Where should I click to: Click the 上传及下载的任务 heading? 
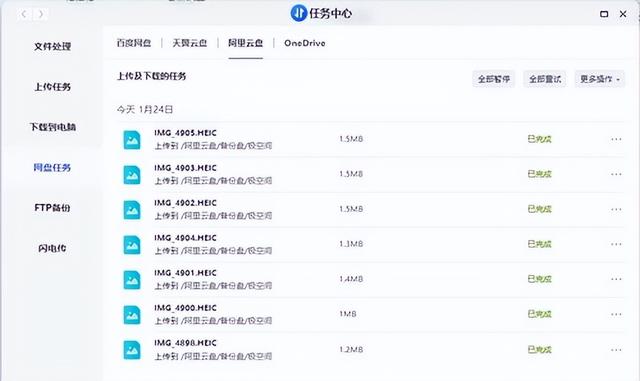click(x=151, y=76)
